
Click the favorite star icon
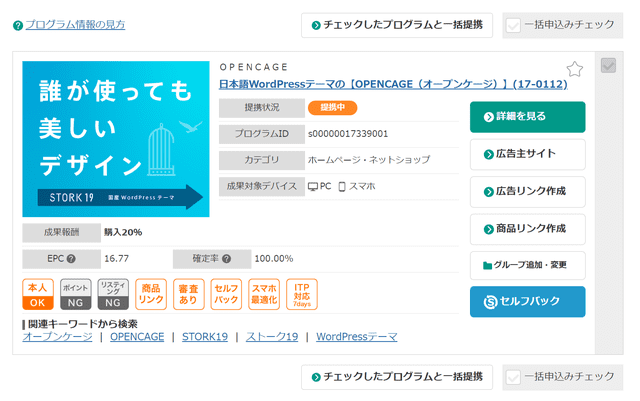[575, 69]
